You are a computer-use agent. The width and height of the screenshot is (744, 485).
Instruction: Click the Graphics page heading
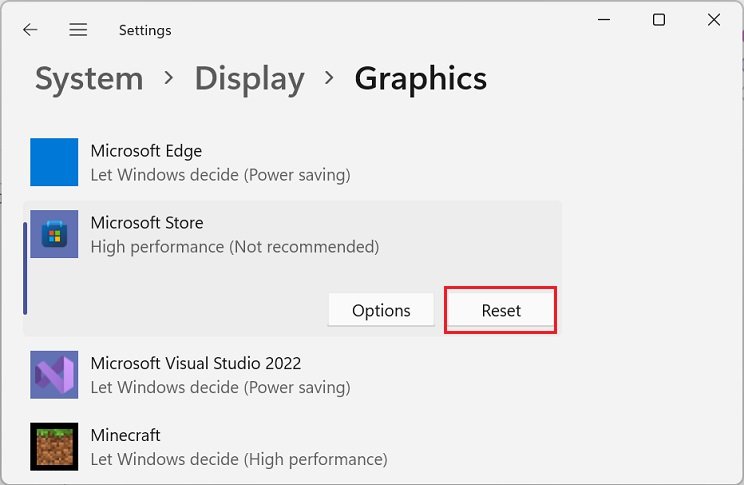(420, 79)
